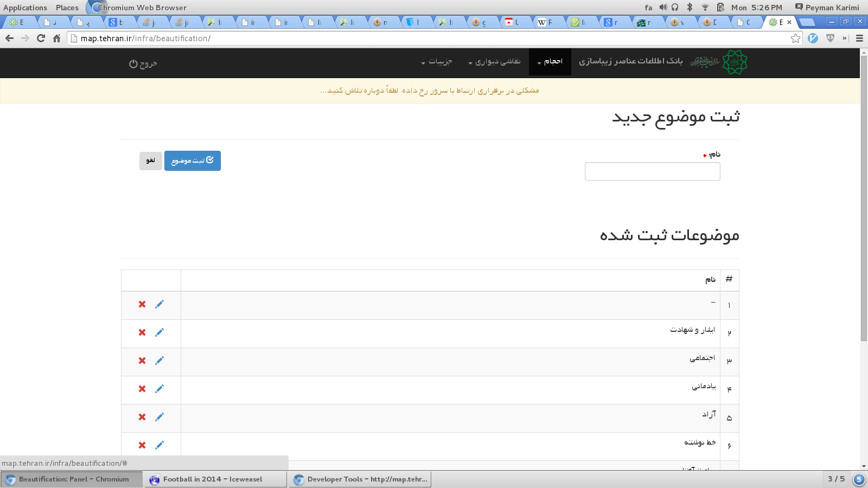Expand the جزییات navbar dropdown
Image resolution: width=868 pixels, height=488 pixels.
pyautogui.click(x=437, y=62)
